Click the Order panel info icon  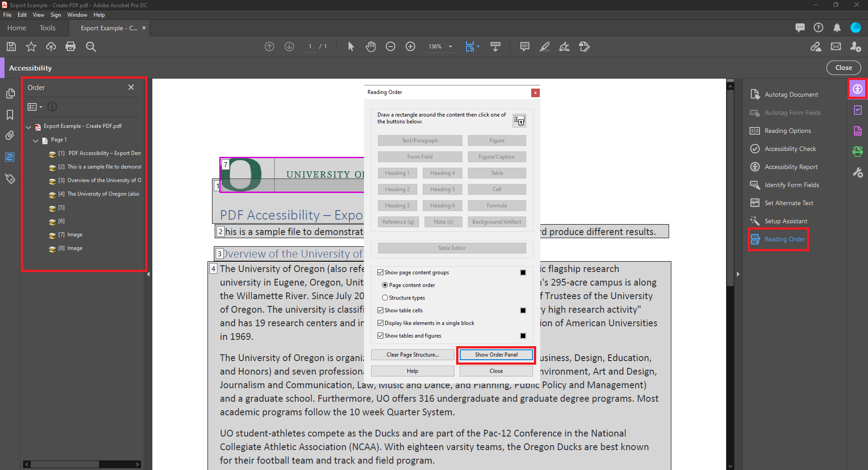tap(52, 107)
